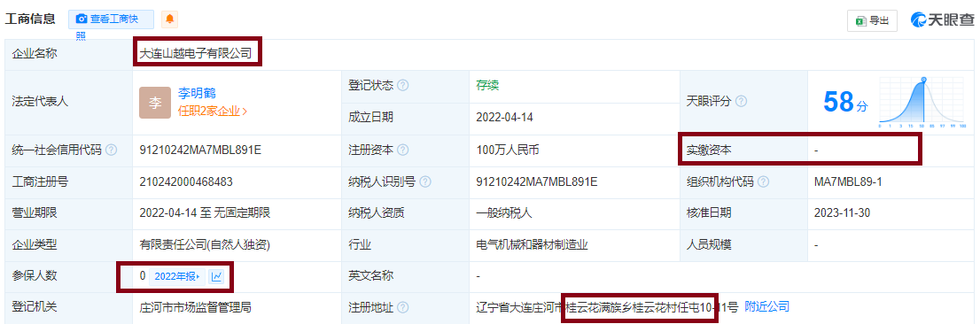Click the 李 avatar thumbnail
980x324 pixels.
pyautogui.click(x=154, y=103)
